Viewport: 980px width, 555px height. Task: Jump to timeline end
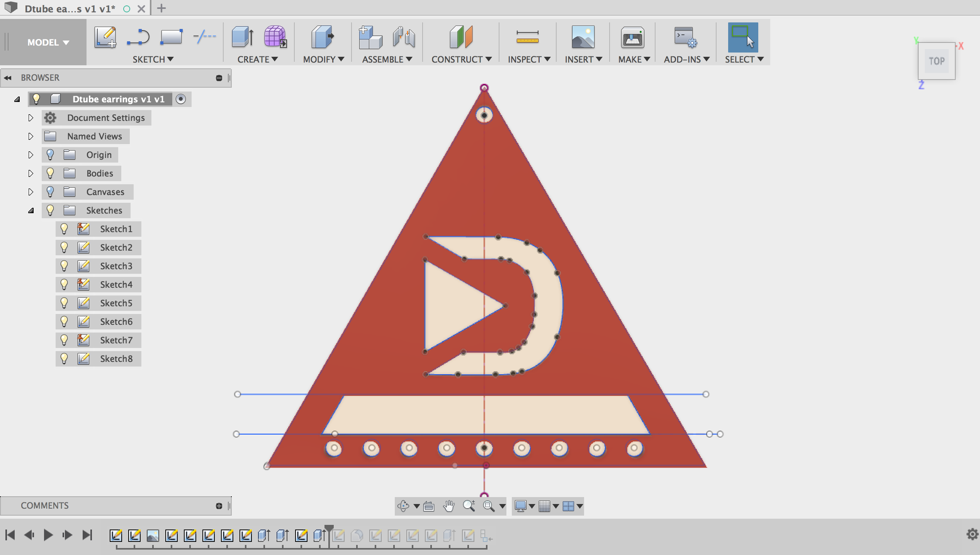pyautogui.click(x=88, y=535)
